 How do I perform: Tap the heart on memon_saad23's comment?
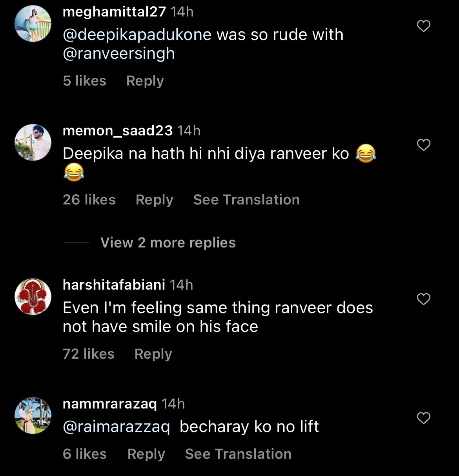coord(423,145)
